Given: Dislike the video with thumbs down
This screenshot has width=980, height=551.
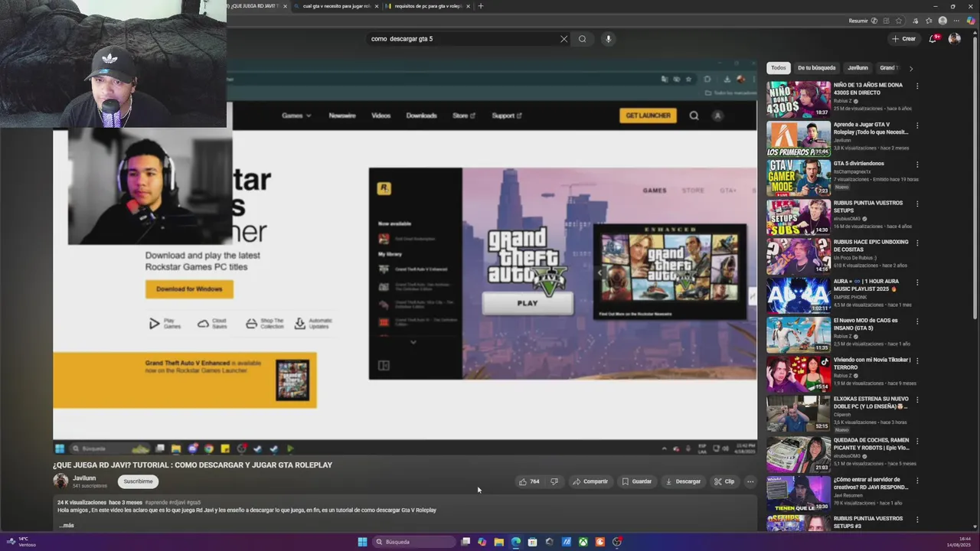Looking at the screenshot, I should [x=554, y=481].
